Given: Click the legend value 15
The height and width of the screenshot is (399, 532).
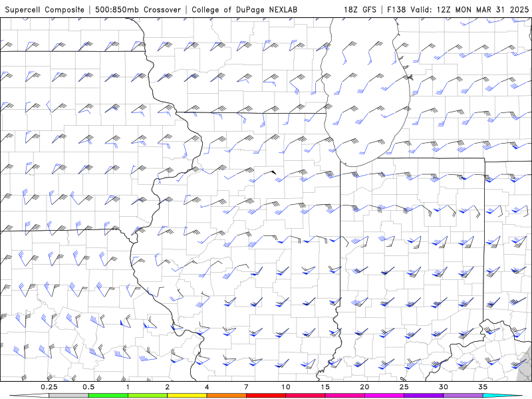Looking at the screenshot, I should tap(325, 387).
